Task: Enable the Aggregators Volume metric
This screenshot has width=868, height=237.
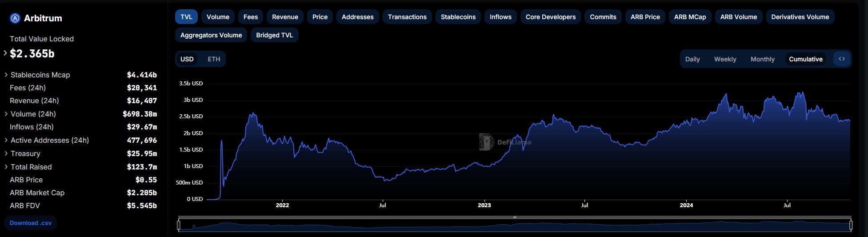Action: pyautogui.click(x=211, y=35)
